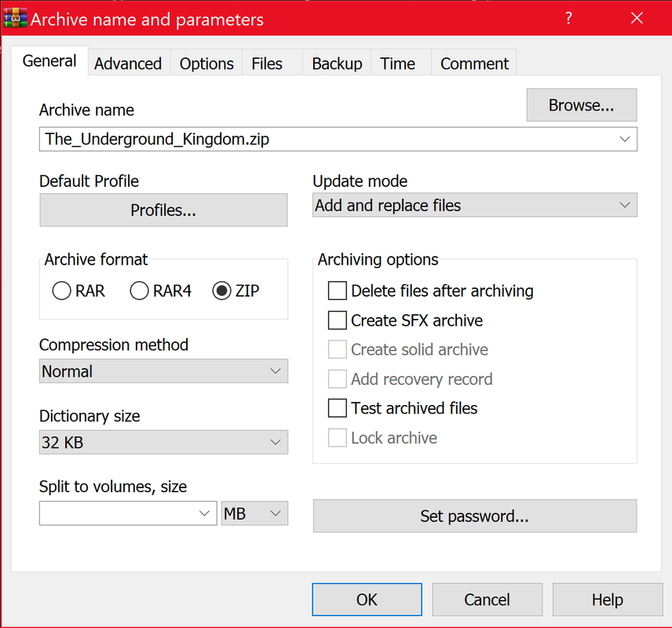Select the RAR4 archive format
The width and height of the screenshot is (672, 628).
pyautogui.click(x=161, y=290)
